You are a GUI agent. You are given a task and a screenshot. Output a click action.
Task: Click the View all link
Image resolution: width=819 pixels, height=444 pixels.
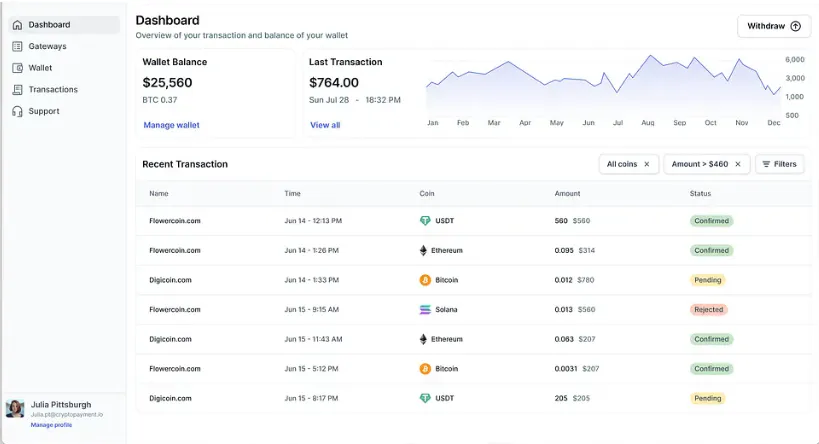[x=325, y=125]
